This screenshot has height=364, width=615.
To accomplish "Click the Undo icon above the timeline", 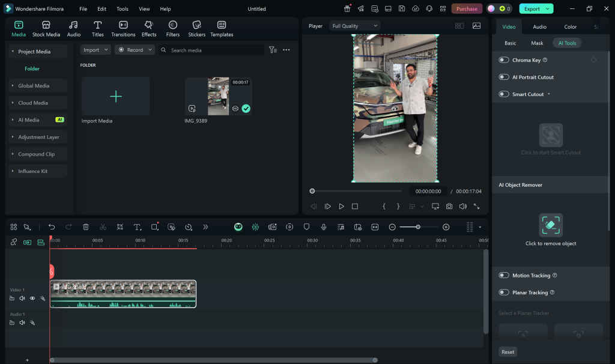I will tap(52, 226).
